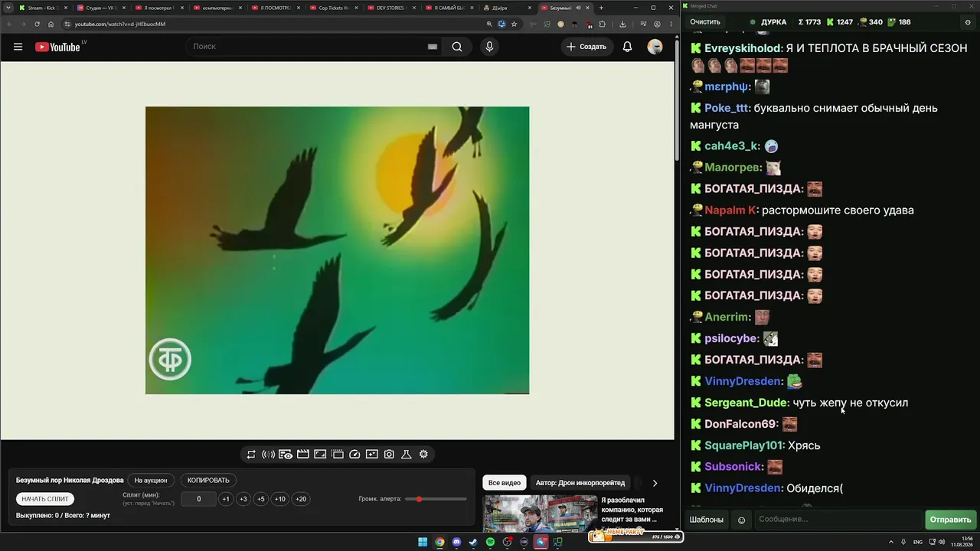The height and width of the screenshot is (551, 980).
Task: Open Spotify from the taskbar
Action: coord(491,543)
